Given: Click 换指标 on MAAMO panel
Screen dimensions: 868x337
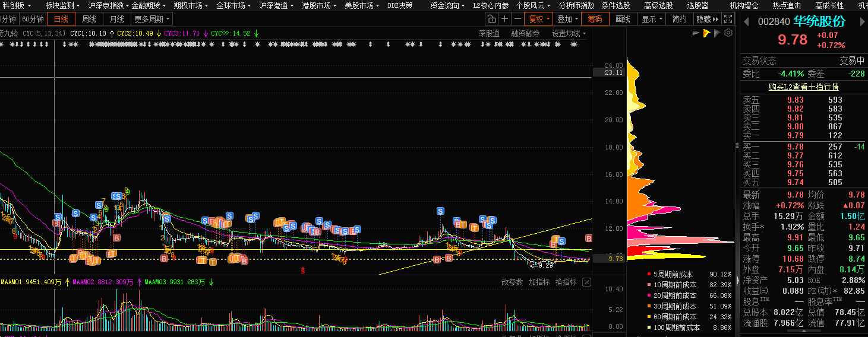Looking at the screenshot, I should [x=566, y=282].
